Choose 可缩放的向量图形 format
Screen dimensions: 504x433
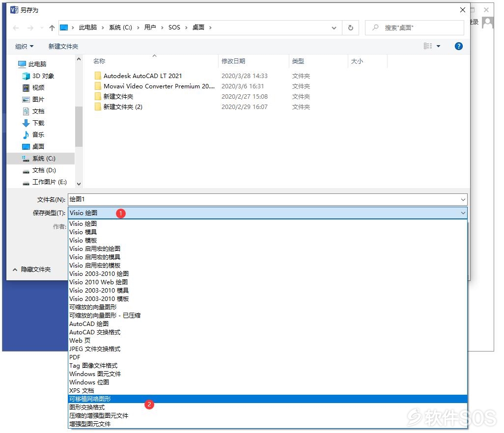coord(267,307)
